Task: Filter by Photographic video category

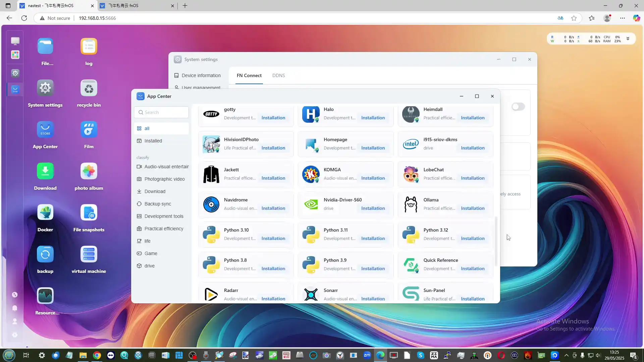Action: click(161, 179)
